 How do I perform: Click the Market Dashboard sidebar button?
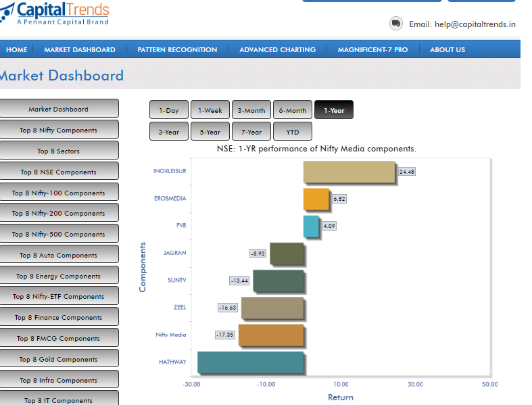(58, 109)
